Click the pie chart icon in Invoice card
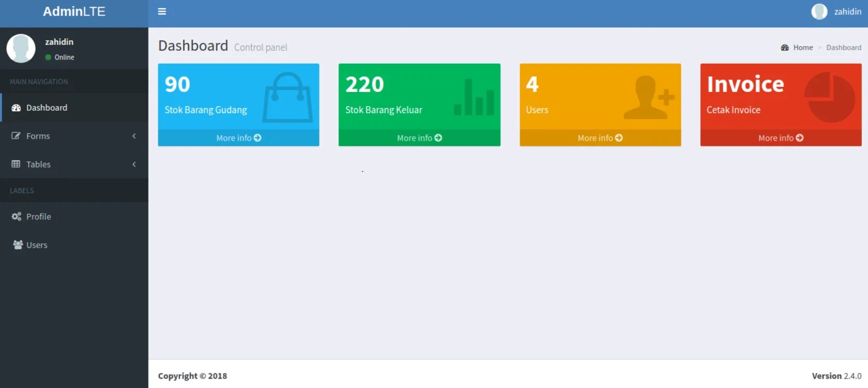This screenshot has width=868, height=388. click(x=830, y=97)
